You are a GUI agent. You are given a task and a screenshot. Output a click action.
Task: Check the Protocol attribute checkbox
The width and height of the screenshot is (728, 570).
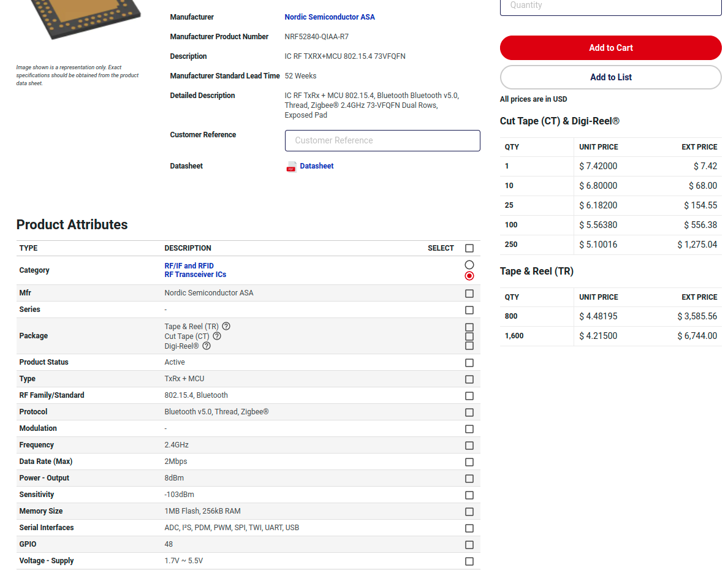tap(469, 412)
